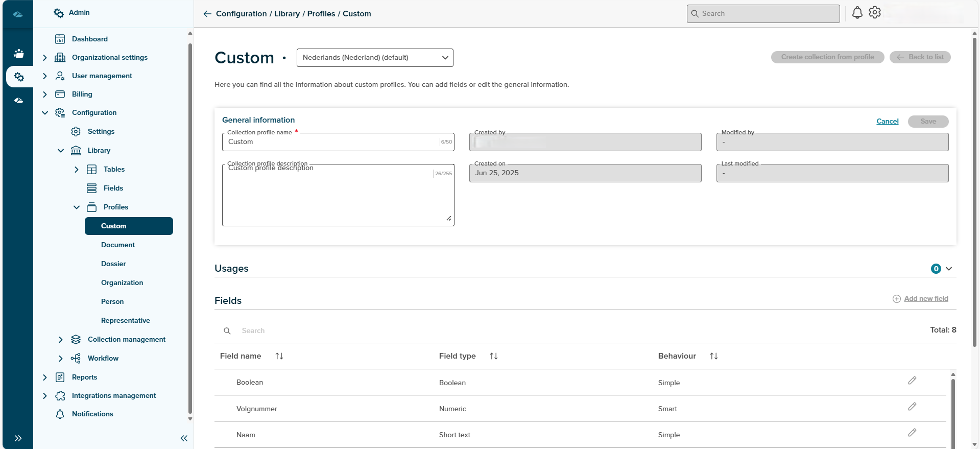Sort by Field name column
The width and height of the screenshot is (980, 449).
click(279, 356)
